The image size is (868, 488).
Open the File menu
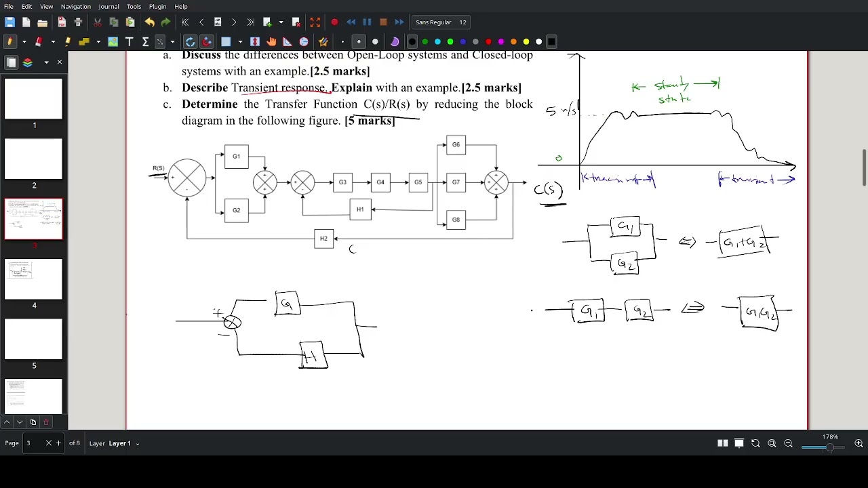click(9, 6)
